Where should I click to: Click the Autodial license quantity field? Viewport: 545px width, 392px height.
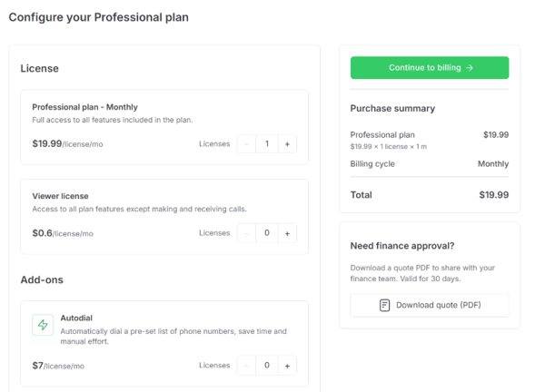coord(267,366)
